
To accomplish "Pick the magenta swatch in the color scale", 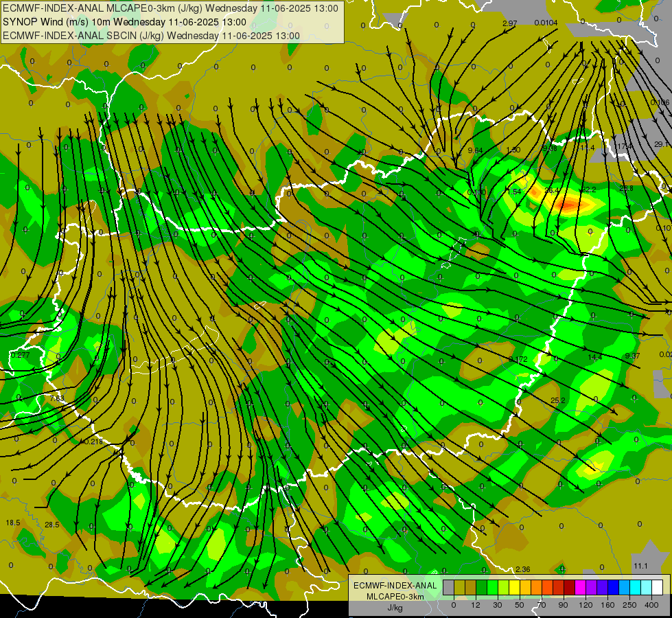I will coord(581,587).
